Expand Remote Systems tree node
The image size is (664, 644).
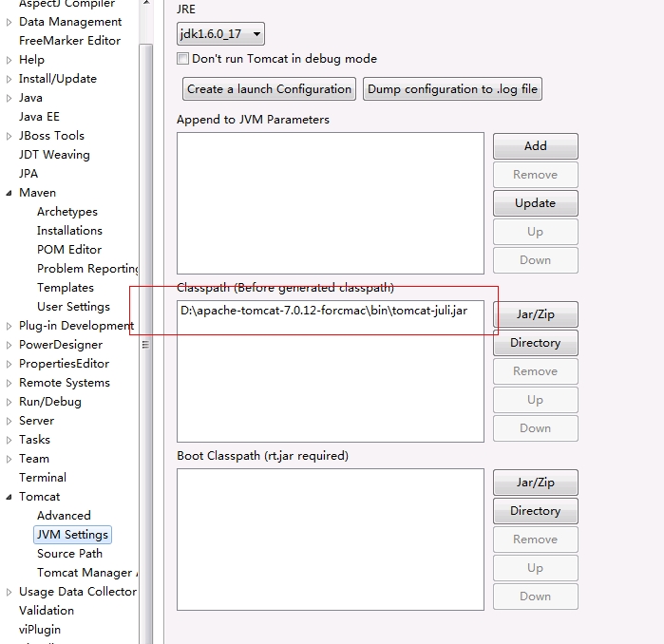(x=9, y=383)
